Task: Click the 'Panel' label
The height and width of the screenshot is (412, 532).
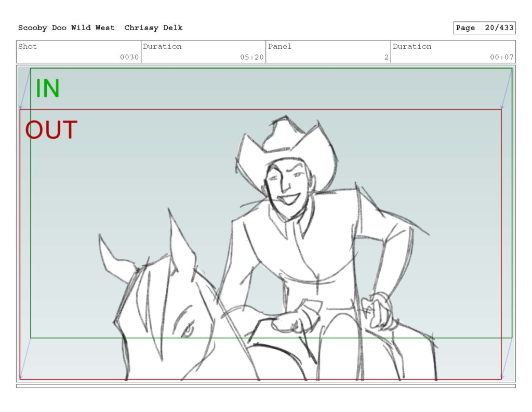Action: point(280,46)
